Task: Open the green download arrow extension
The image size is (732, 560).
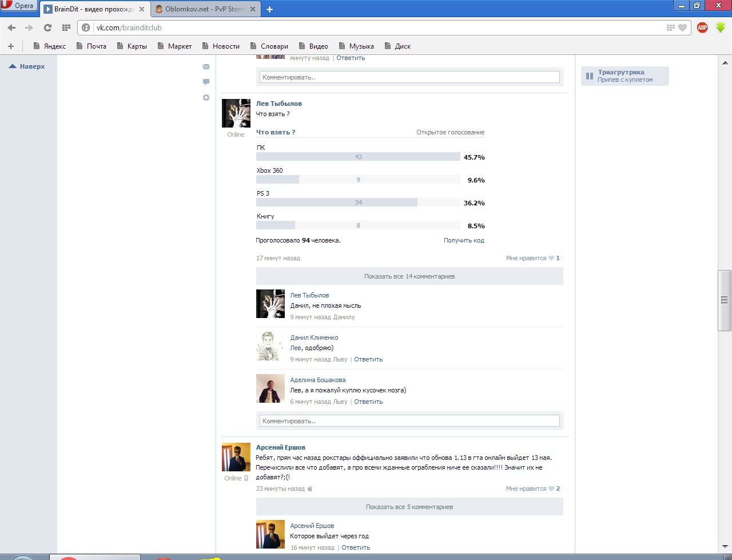Action: [x=720, y=27]
